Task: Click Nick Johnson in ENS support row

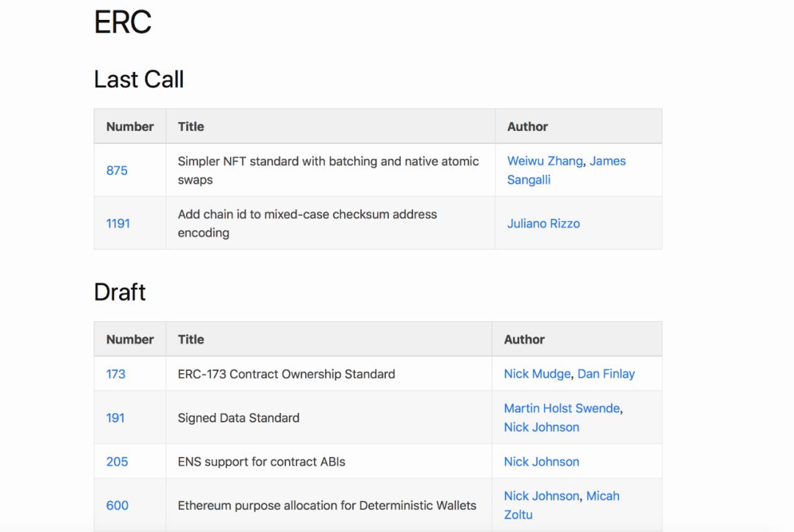Action: (541, 462)
